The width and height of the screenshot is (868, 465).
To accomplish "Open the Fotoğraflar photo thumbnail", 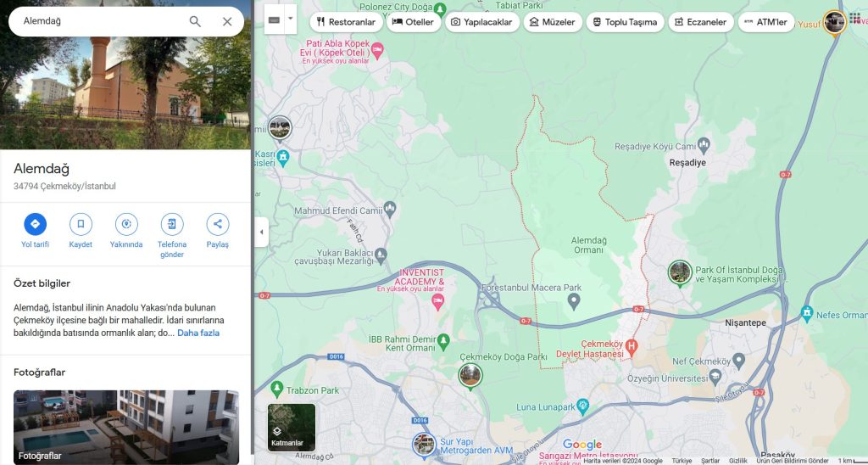I will click(x=126, y=428).
